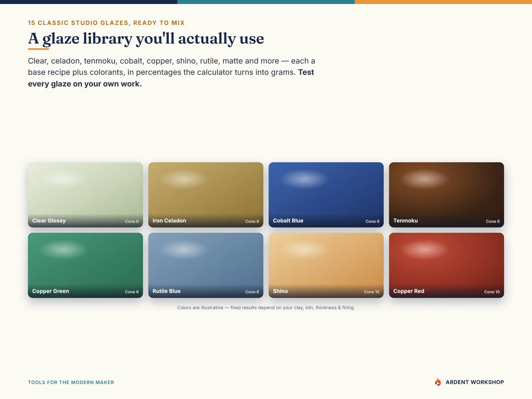532x399 pixels.
Task: Open the Rutile Blue glaze card
Action: click(x=206, y=265)
